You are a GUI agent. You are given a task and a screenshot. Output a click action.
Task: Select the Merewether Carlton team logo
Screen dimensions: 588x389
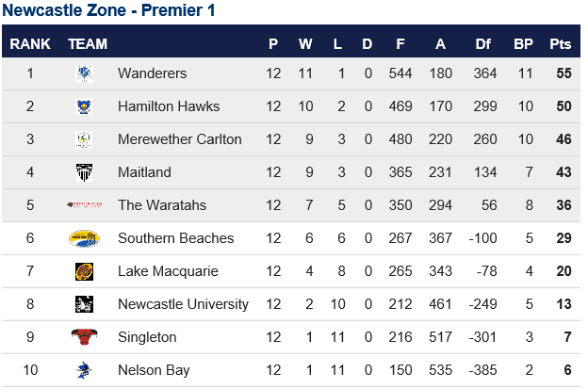[84, 139]
